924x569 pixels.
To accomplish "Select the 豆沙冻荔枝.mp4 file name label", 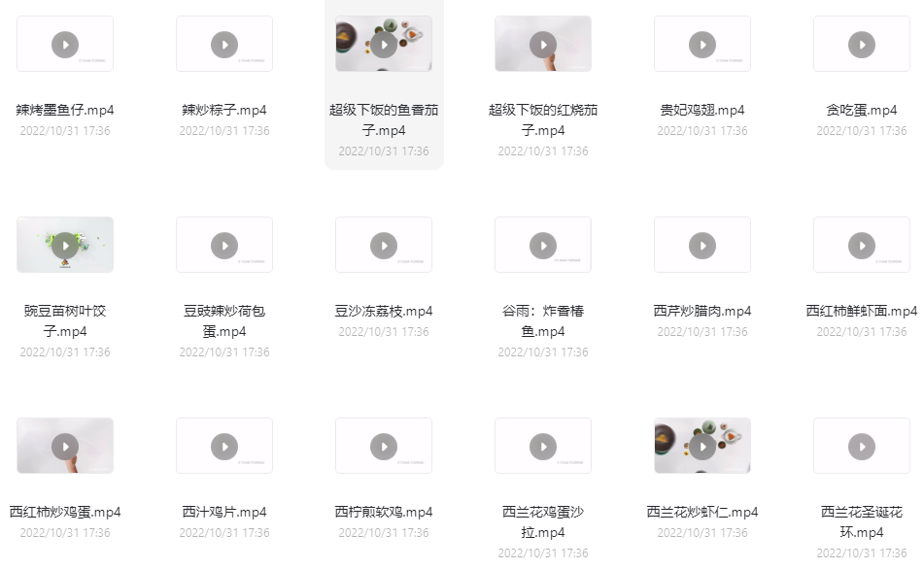I will click(384, 311).
